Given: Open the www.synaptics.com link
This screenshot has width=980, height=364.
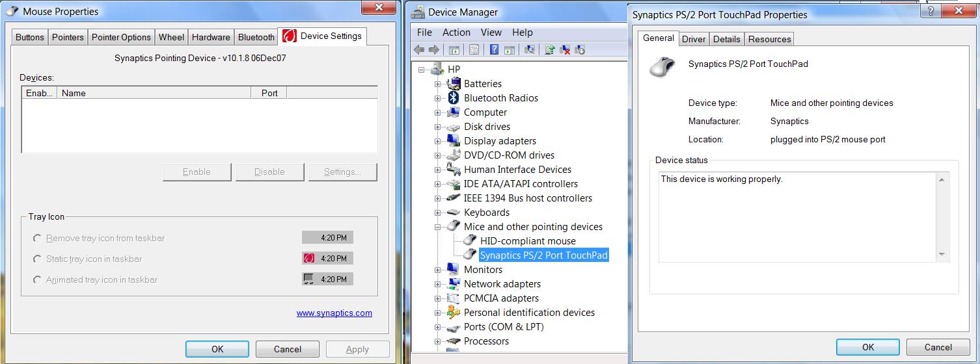Looking at the screenshot, I should 334,313.
